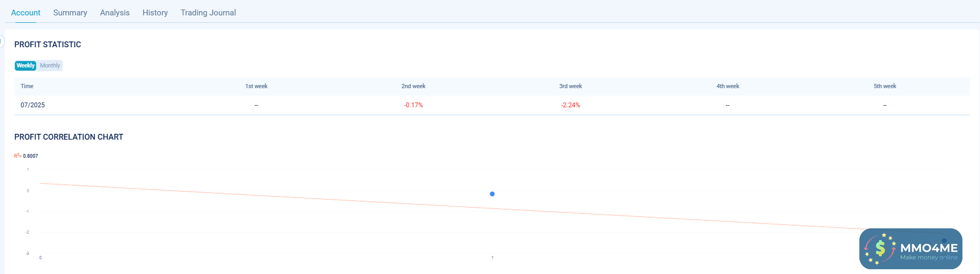Switch to the Summary tab
This screenshot has width=980, height=274.
point(70,13)
